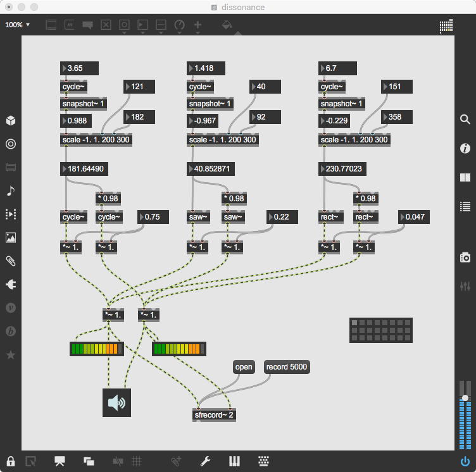Select the 0.22 gain number box

[282, 217]
